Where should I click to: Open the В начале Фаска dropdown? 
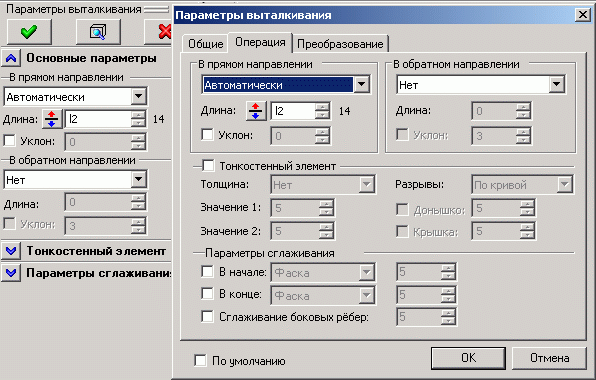(x=367, y=272)
